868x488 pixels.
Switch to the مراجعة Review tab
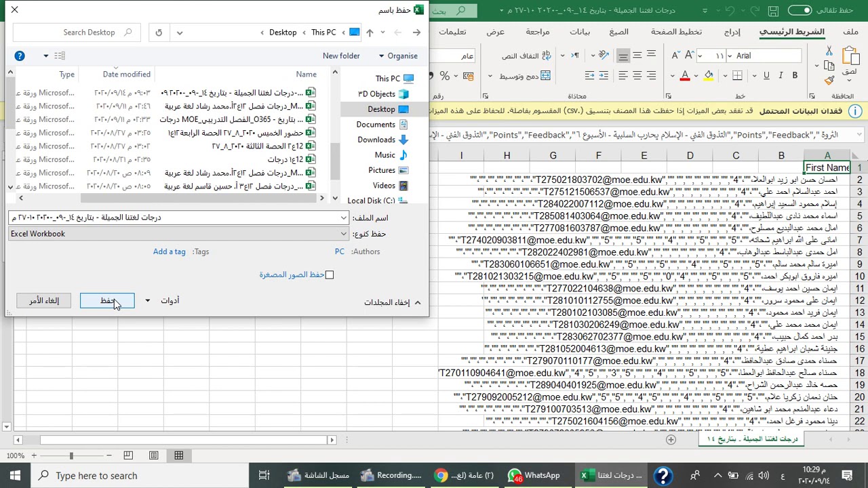pyautogui.click(x=537, y=32)
